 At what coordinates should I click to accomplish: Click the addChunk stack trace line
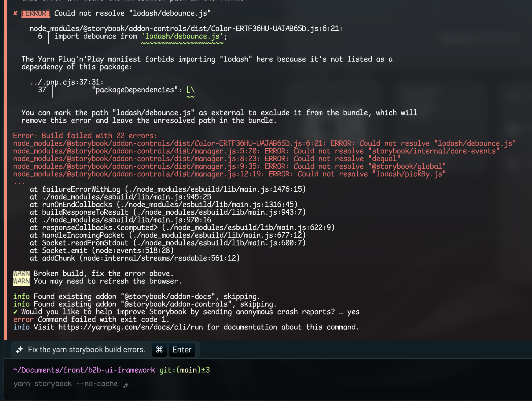[x=135, y=258]
